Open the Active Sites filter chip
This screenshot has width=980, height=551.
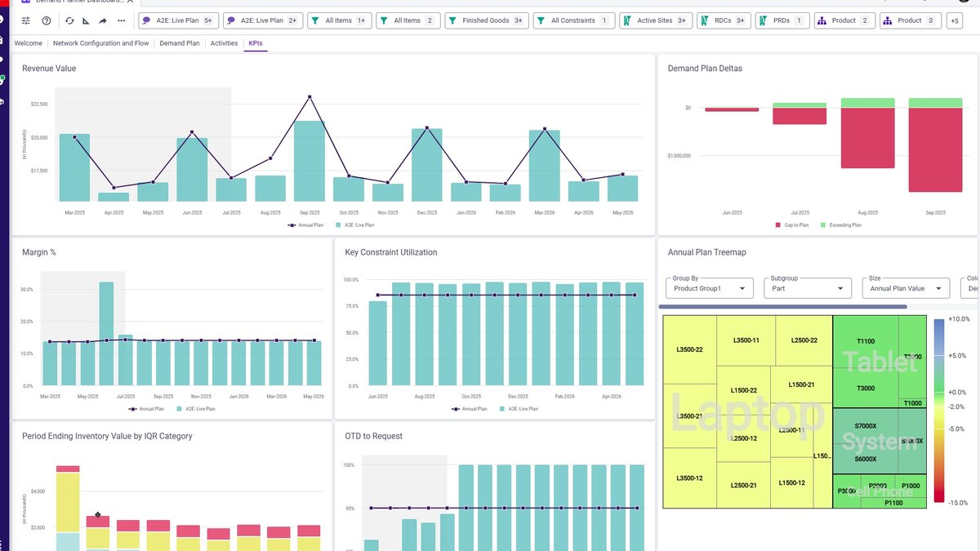click(656, 20)
